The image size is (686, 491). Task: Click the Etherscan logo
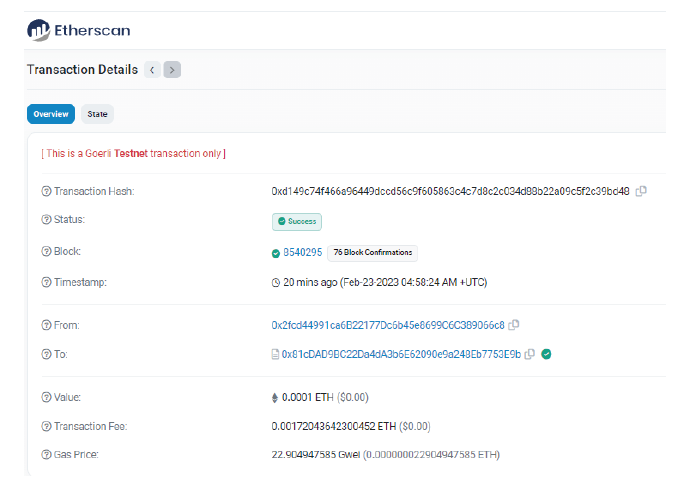[78, 30]
